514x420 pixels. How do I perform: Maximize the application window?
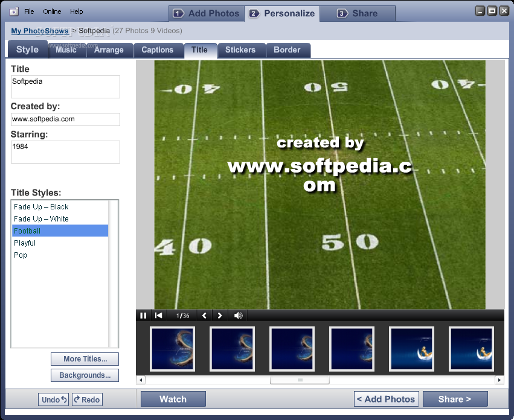492,11
